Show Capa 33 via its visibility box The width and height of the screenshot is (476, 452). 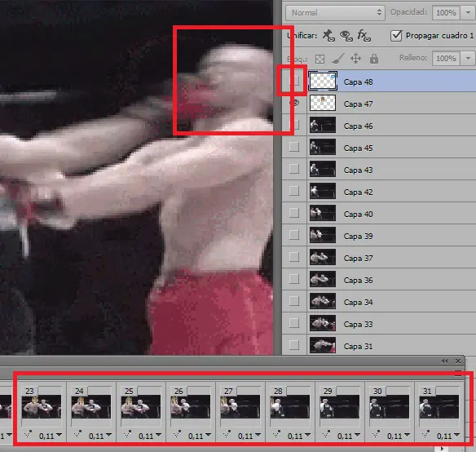pos(294,323)
